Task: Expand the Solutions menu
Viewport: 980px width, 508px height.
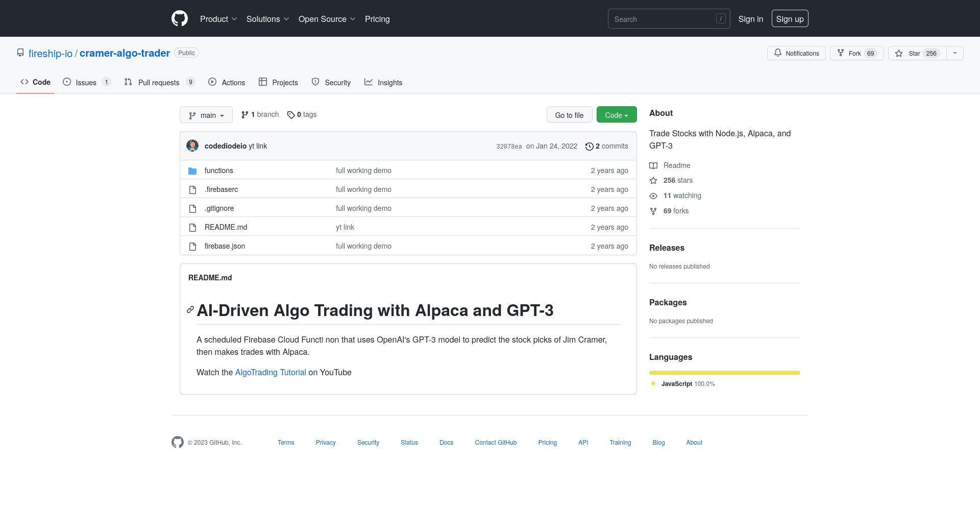Action: [x=268, y=19]
